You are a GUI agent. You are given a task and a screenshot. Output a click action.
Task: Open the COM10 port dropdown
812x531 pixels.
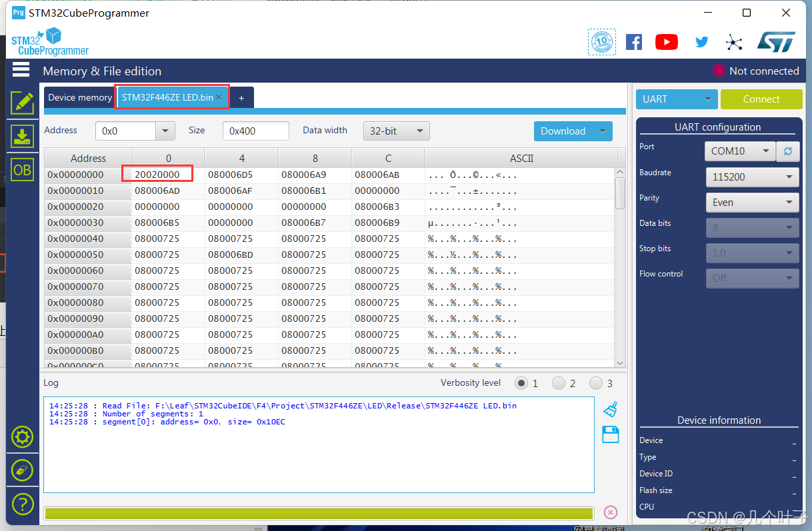coord(739,151)
